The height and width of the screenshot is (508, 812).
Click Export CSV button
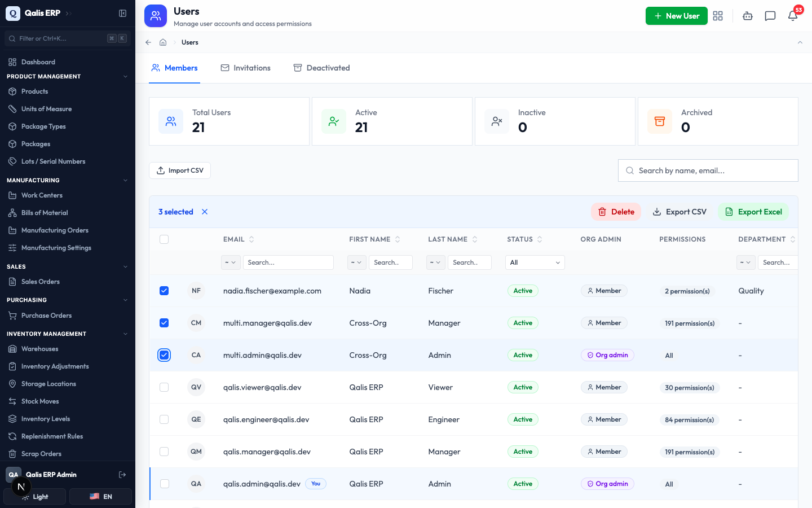(679, 212)
